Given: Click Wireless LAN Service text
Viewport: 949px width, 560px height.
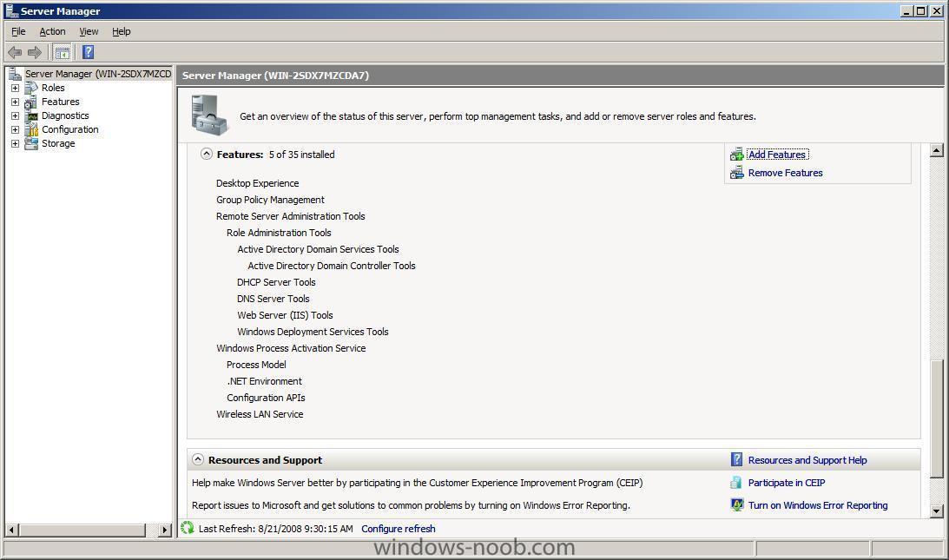Looking at the screenshot, I should click(x=260, y=414).
